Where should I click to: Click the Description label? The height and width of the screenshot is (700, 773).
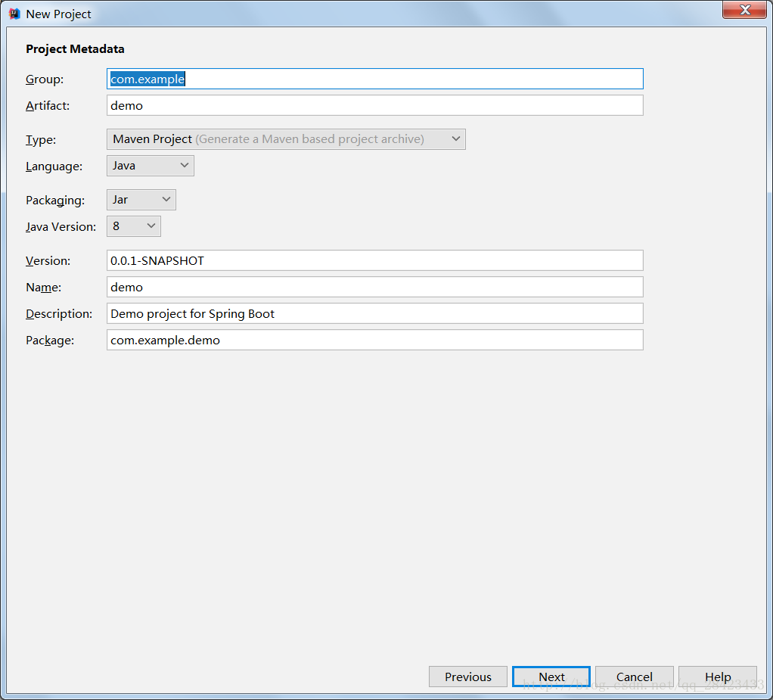(59, 314)
